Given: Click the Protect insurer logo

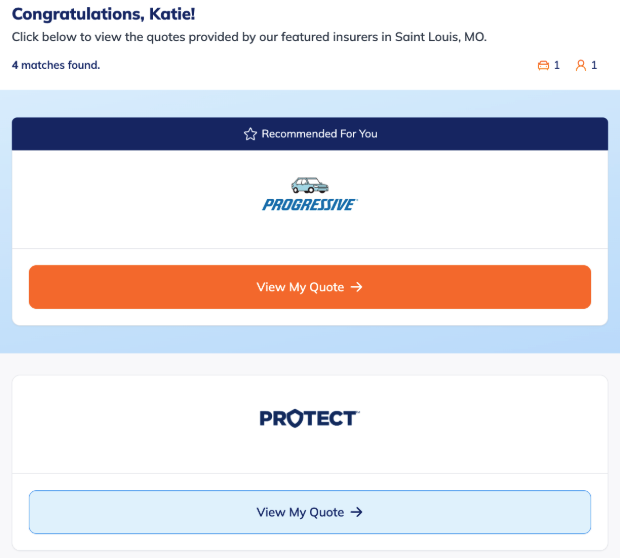Looking at the screenshot, I should (x=309, y=418).
